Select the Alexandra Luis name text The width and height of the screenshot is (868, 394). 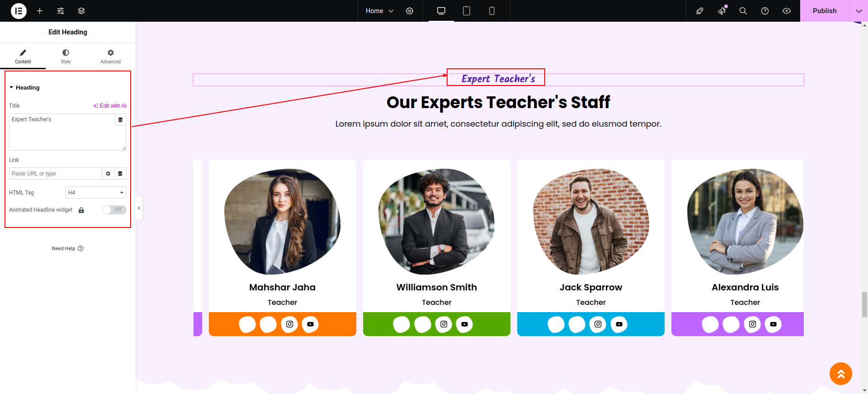tap(745, 287)
